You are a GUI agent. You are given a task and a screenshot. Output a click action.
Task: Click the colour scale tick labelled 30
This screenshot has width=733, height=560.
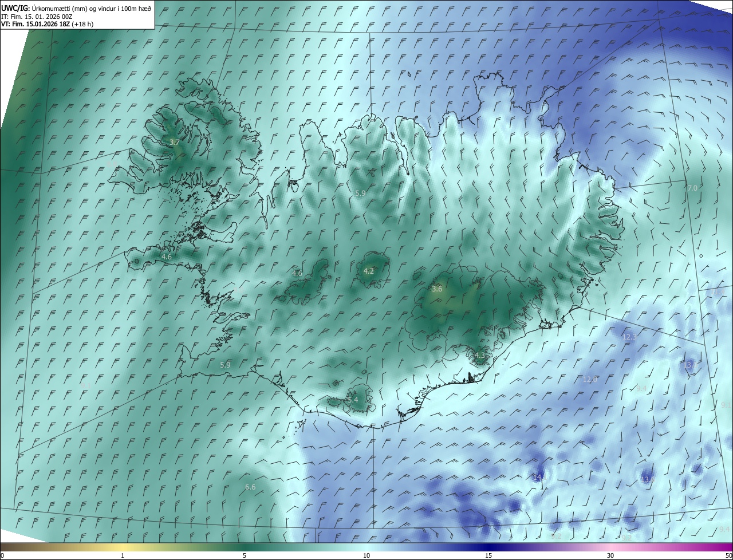(610, 555)
